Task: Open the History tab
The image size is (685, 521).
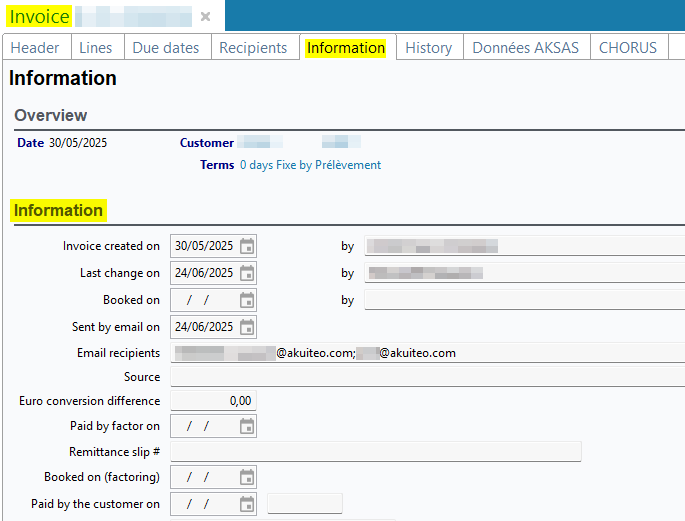Action: click(x=428, y=48)
